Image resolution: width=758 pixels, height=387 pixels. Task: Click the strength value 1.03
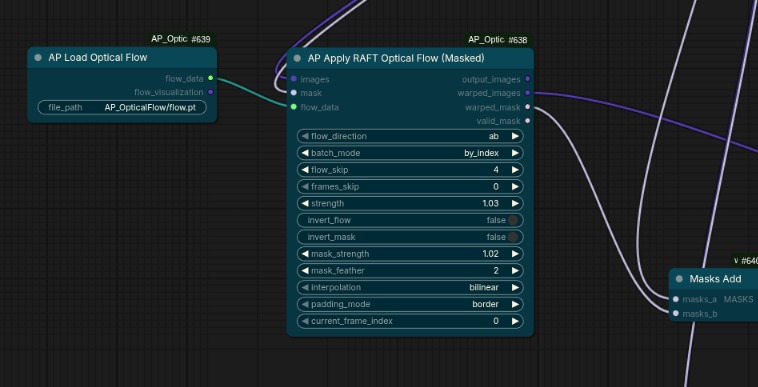[490, 203]
